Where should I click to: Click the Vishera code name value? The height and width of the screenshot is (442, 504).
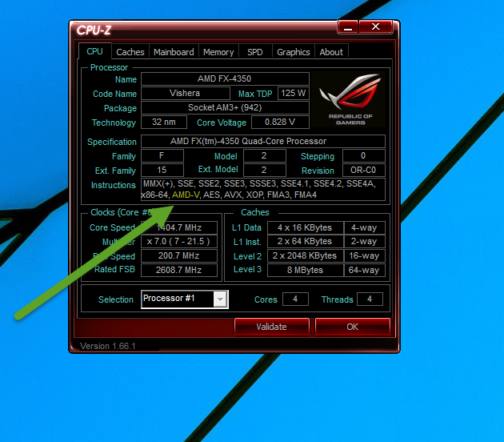coord(185,94)
